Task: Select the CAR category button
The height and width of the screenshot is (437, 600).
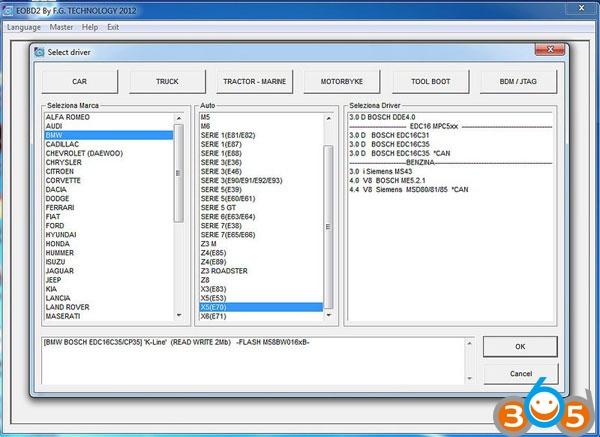Action: [80, 82]
